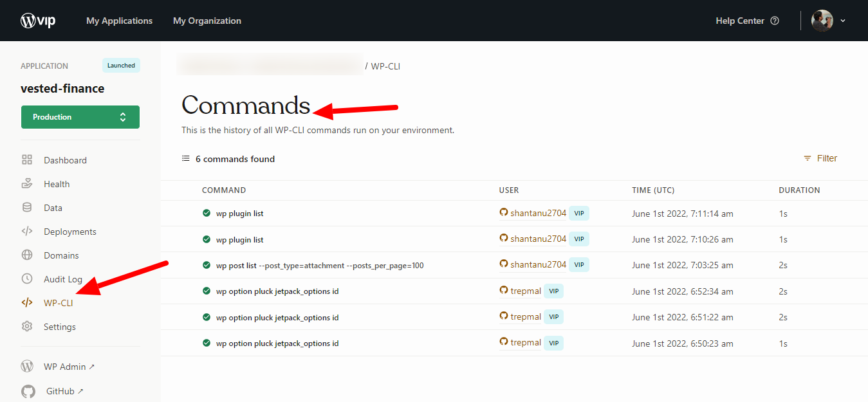Open Domains in the sidebar
Viewport: 868px width, 402px height.
coord(61,255)
